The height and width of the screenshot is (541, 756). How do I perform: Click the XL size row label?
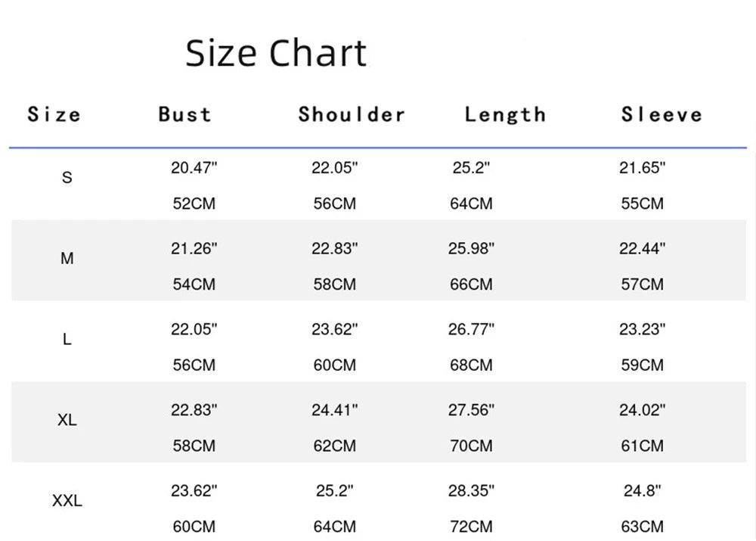pyautogui.click(x=67, y=420)
